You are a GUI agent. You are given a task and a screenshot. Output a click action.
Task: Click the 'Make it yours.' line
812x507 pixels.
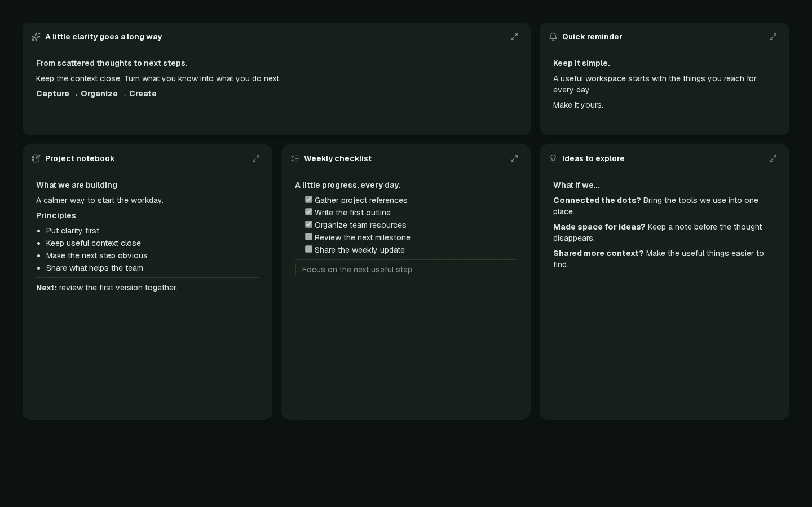click(578, 105)
